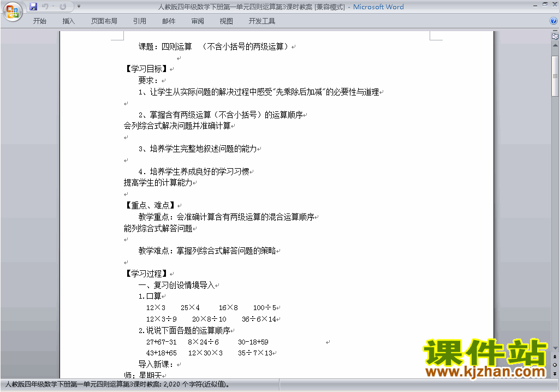This screenshot has width=559, height=392.
Task: Click the expression 35÷7×13
Action: click(255, 353)
